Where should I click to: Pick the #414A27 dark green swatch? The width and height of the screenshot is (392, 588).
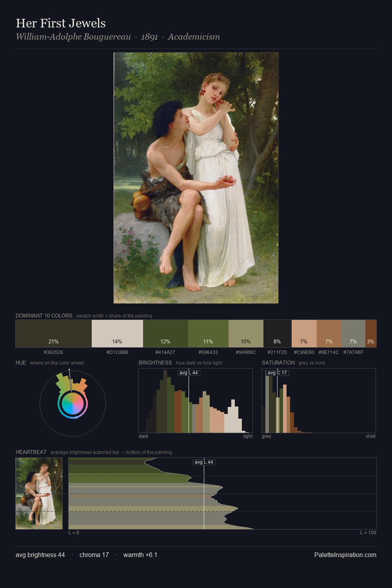165,334
